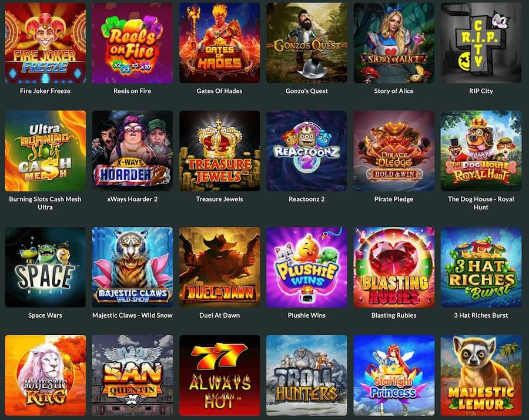Select the Blasting Rubies thumbnail

click(x=394, y=267)
